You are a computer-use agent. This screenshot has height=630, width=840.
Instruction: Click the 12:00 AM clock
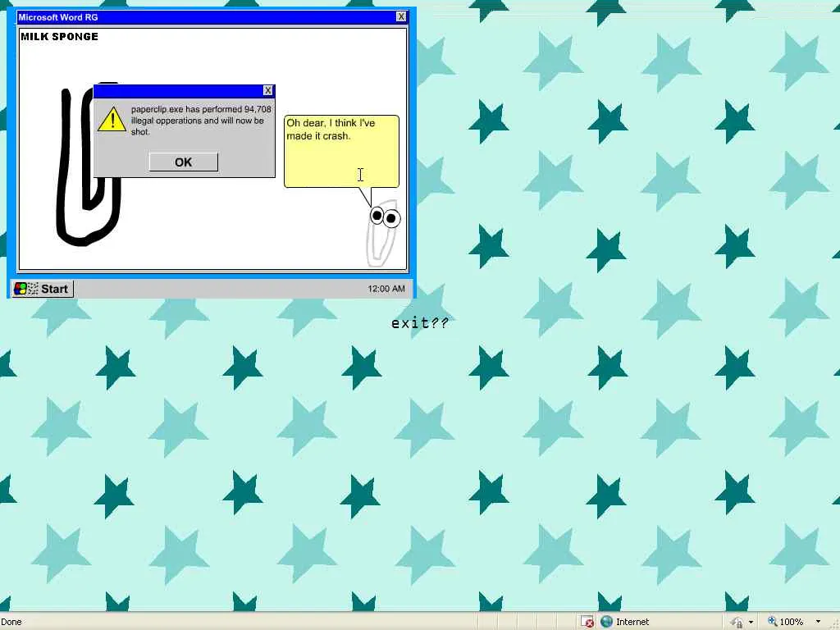tap(386, 289)
